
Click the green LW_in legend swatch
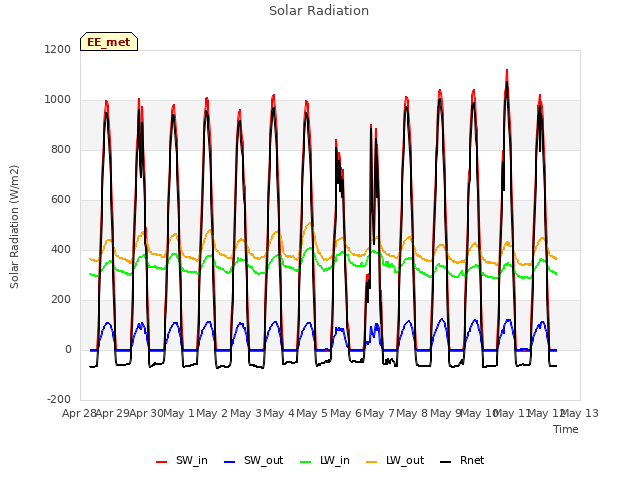pyautogui.click(x=306, y=462)
